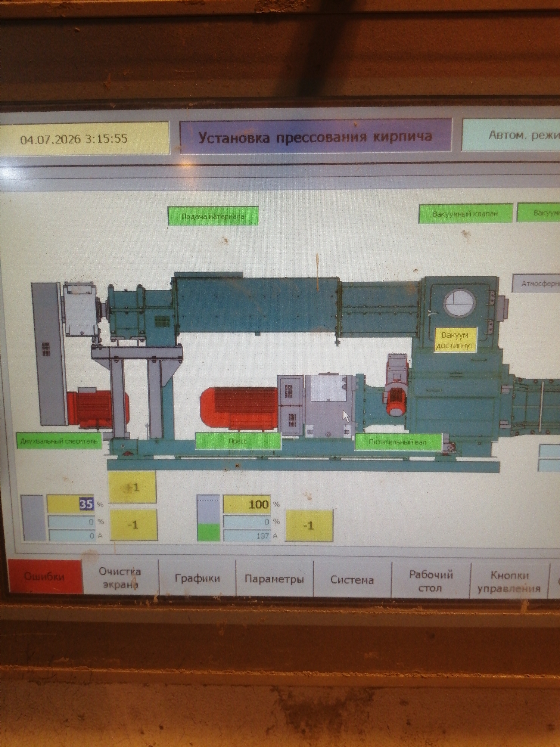
Task: Click the round vacuum chamber window icon
Action: coord(460,303)
